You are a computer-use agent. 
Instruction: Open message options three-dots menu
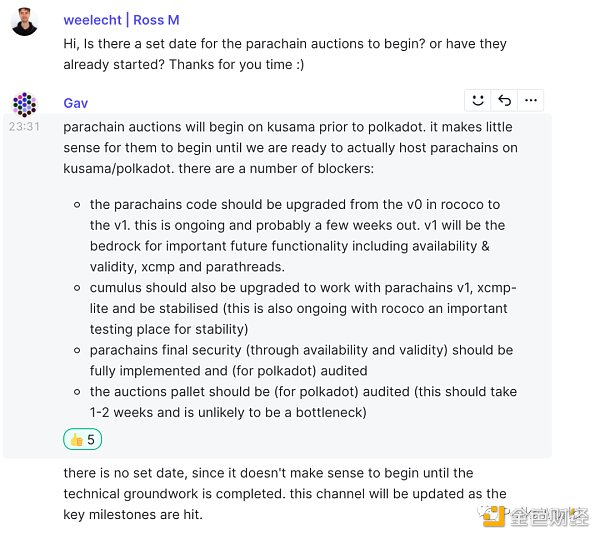point(530,100)
